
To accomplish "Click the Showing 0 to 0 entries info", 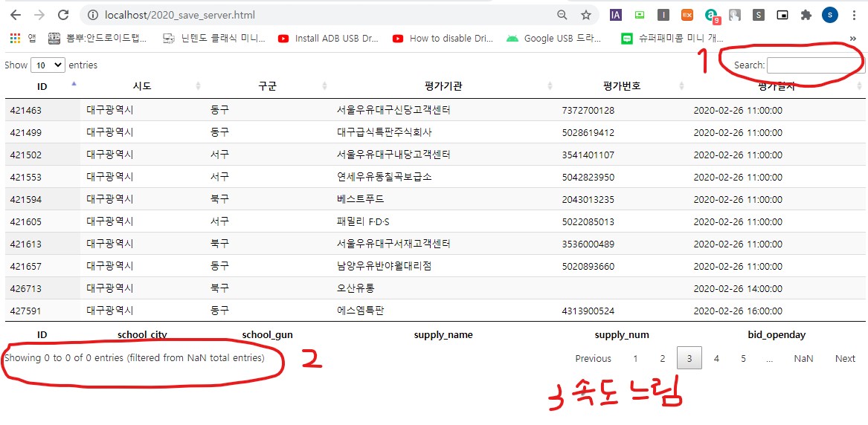I will [135, 358].
